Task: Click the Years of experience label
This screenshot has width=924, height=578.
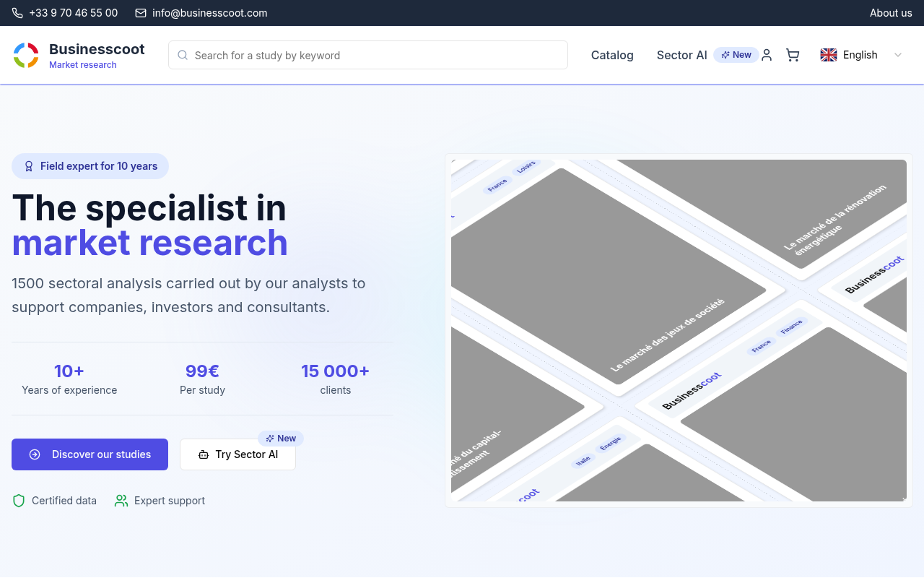Action: point(69,390)
